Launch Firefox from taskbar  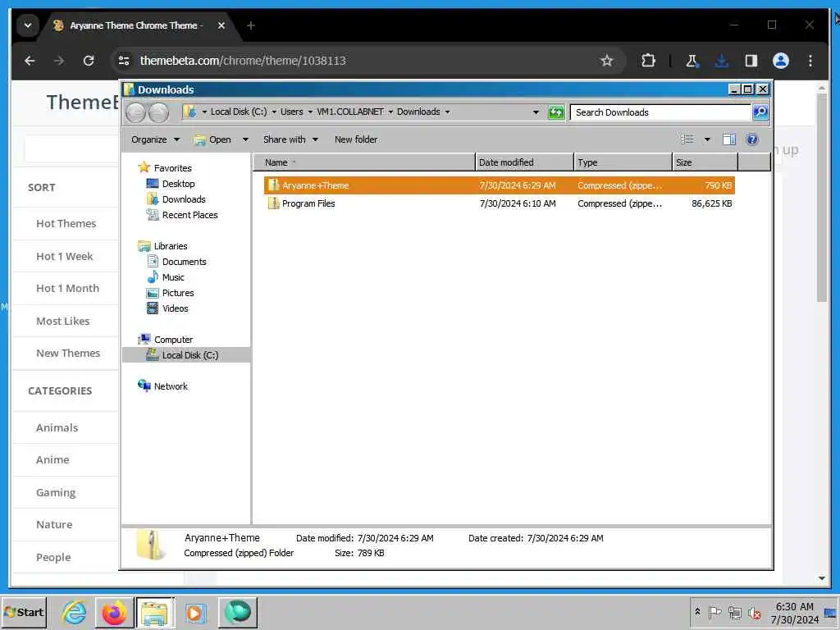pyautogui.click(x=114, y=612)
